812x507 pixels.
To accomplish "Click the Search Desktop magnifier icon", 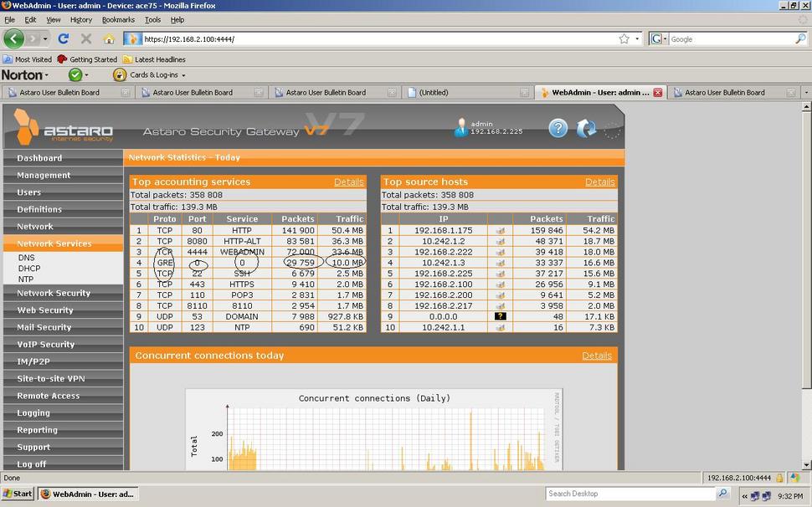I will coord(723,493).
